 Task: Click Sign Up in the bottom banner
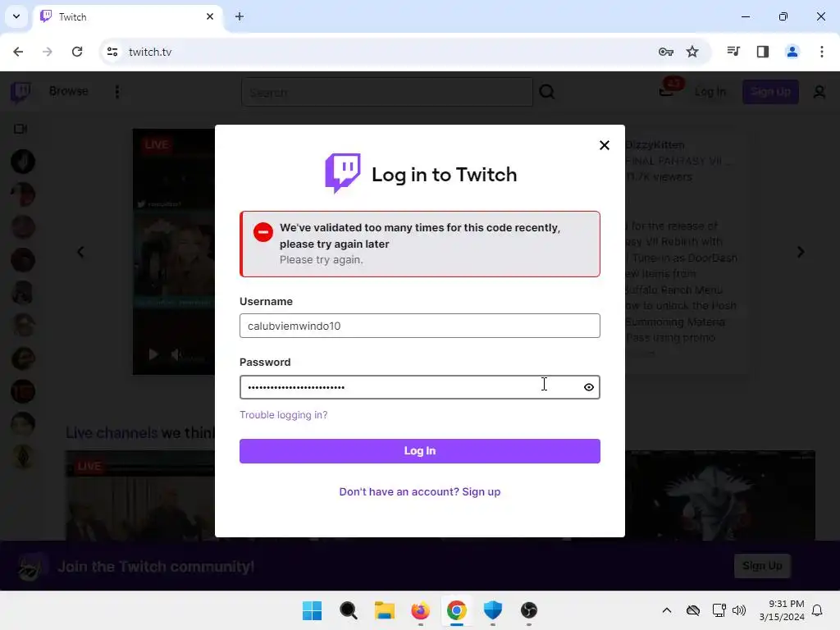point(762,566)
